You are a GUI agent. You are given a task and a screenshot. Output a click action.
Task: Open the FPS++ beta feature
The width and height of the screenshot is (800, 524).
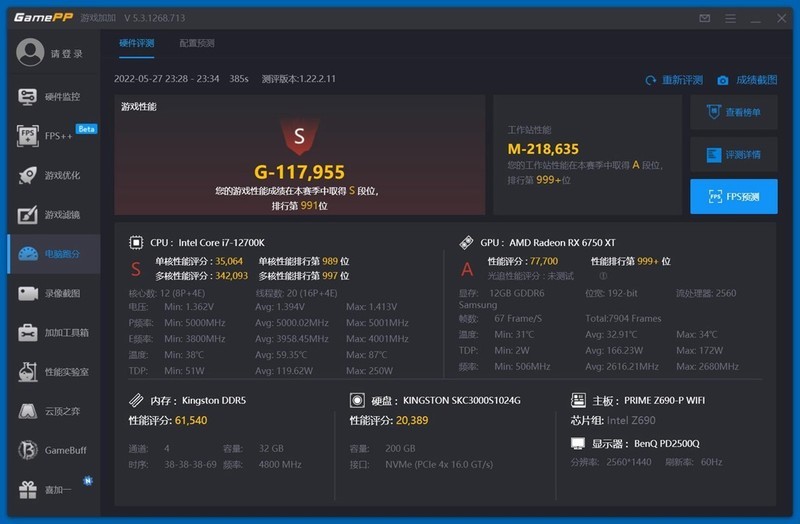(x=54, y=136)
